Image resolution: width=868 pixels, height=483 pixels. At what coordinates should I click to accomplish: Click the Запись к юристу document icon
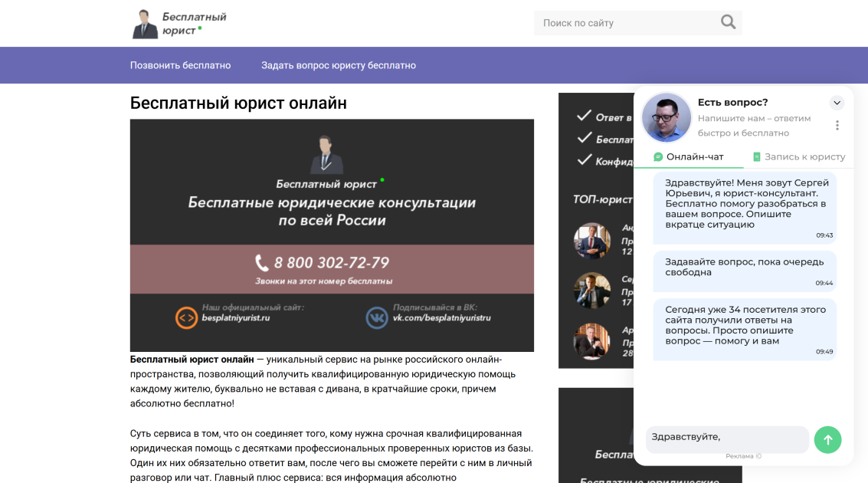coord(757,156)
